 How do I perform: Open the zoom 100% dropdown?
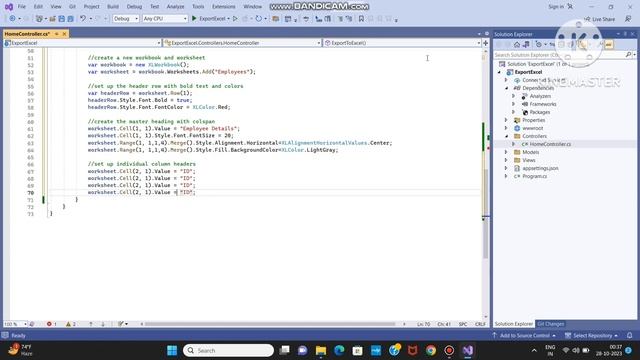point(15,324)
